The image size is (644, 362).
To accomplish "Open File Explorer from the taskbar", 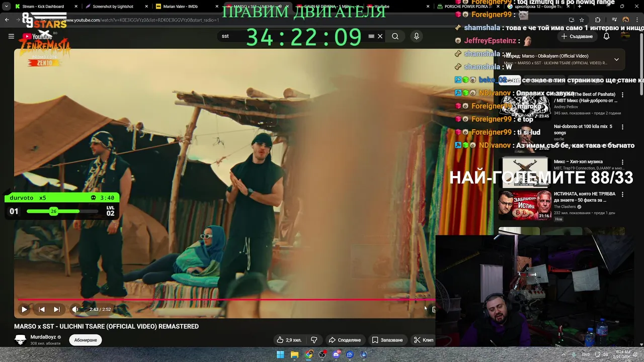I will [294, 354].
